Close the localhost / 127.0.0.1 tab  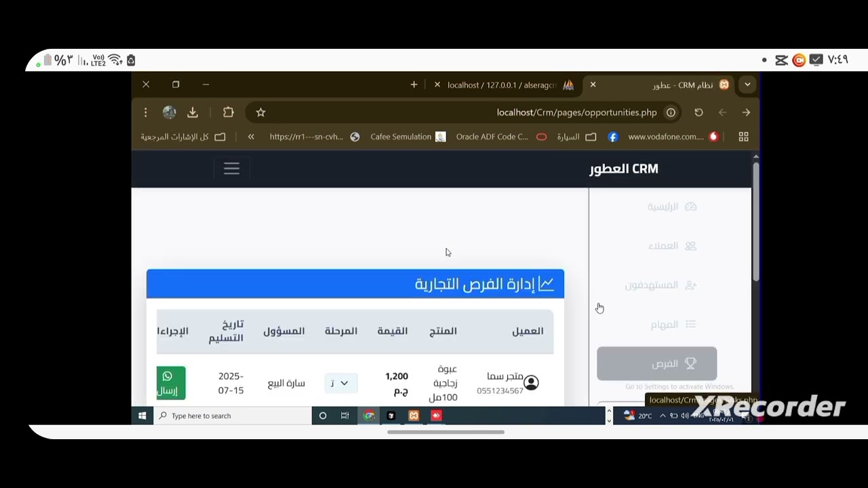[437, 85]
